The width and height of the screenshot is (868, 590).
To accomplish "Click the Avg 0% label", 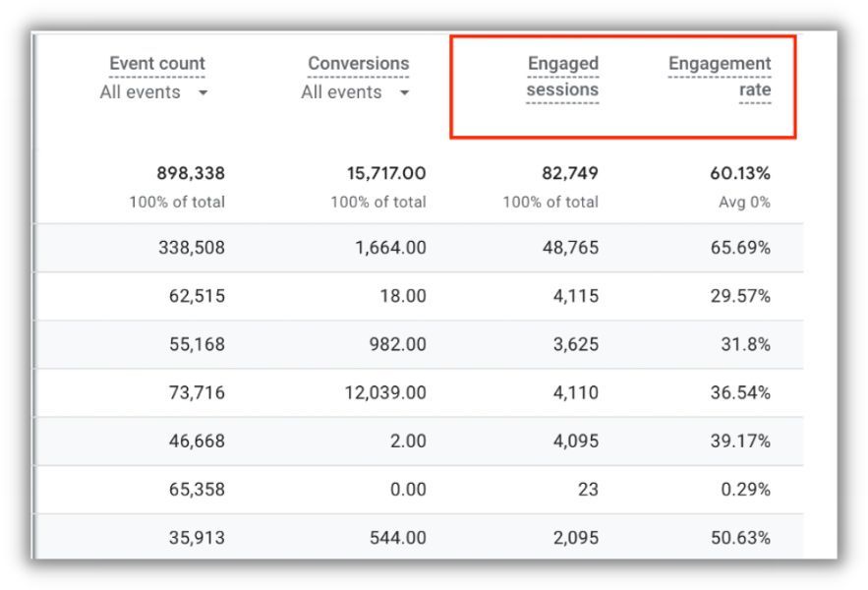I will point(744,203).
